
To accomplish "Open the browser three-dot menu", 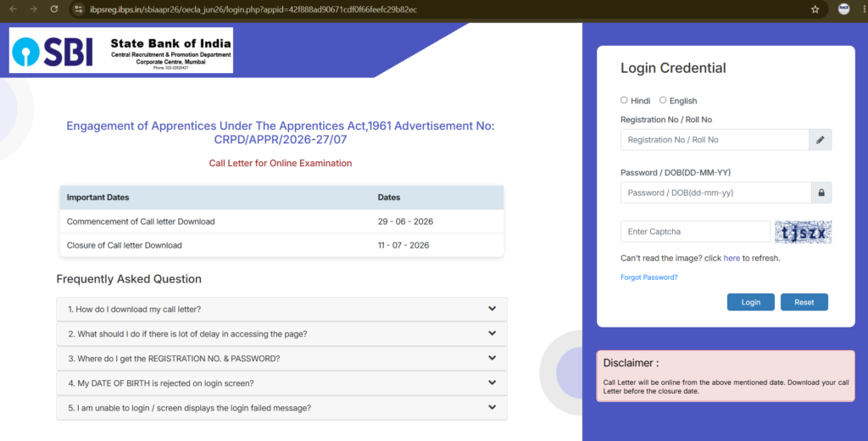I will (x=864, y=8).
